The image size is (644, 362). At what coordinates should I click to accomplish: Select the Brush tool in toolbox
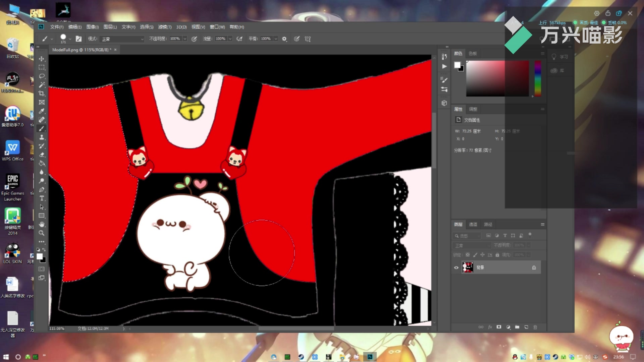tap(42, 128)
